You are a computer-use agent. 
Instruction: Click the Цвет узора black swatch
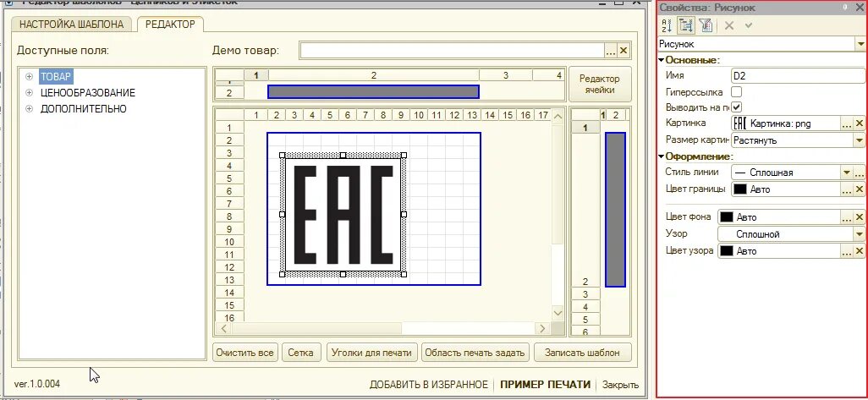point(726,251)
